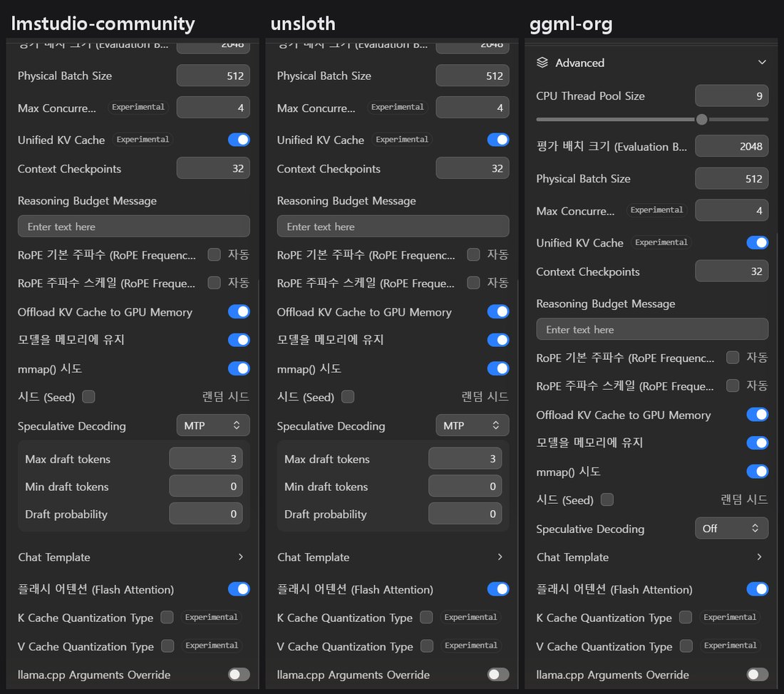Check V Cache Quantization Type in unsloth panel
This screenshot has height=694, width=784.
pyautogui.click(x=427, y=646)
